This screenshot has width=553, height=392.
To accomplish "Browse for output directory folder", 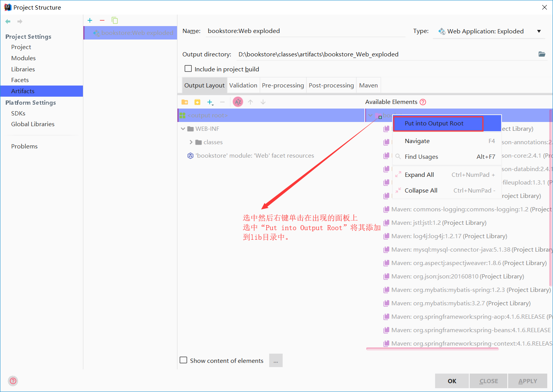I will [542, 54].
